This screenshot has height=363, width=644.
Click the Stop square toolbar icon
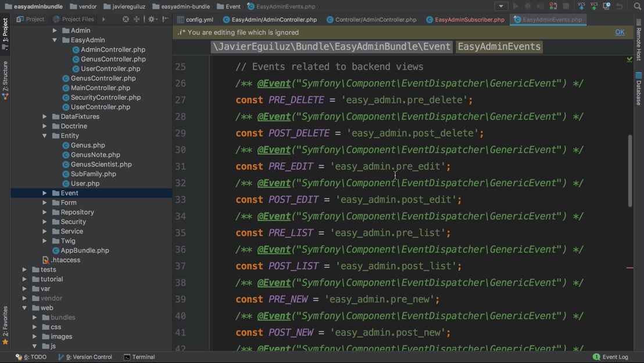pyautogui.click(x=566, y=6)
